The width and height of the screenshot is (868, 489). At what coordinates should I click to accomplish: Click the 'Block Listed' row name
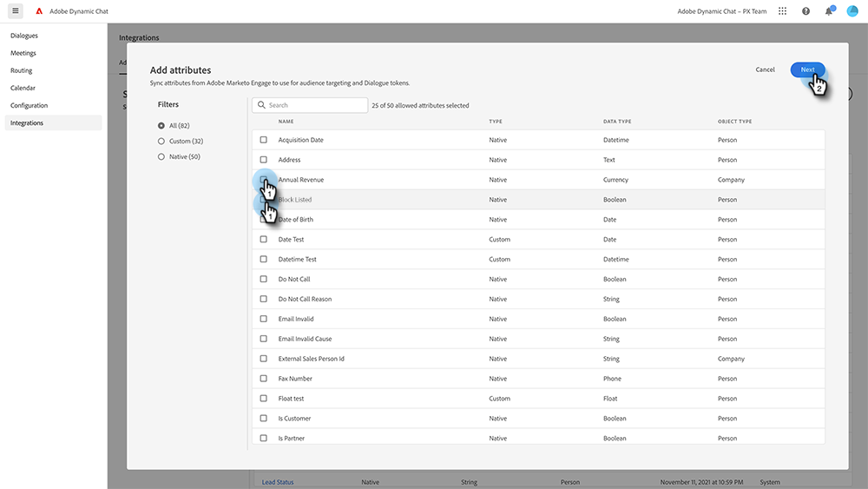click(x=295, y=200)
